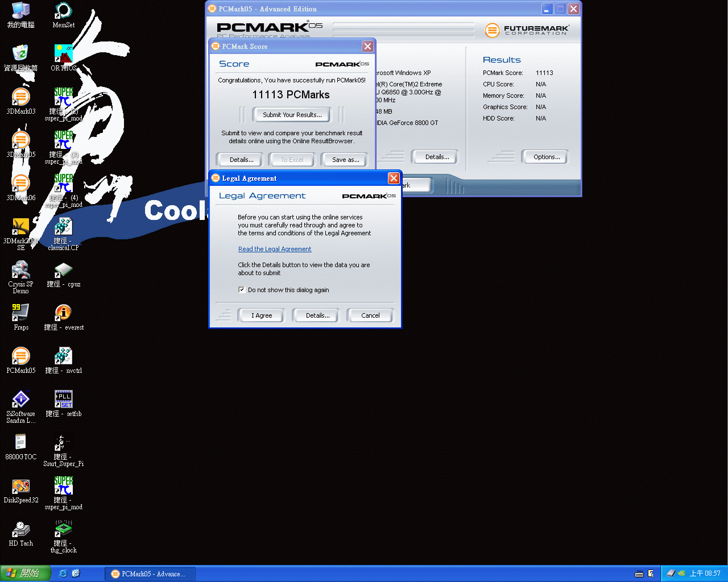Click the keyboard language bar icon

[x=639, y=573]
